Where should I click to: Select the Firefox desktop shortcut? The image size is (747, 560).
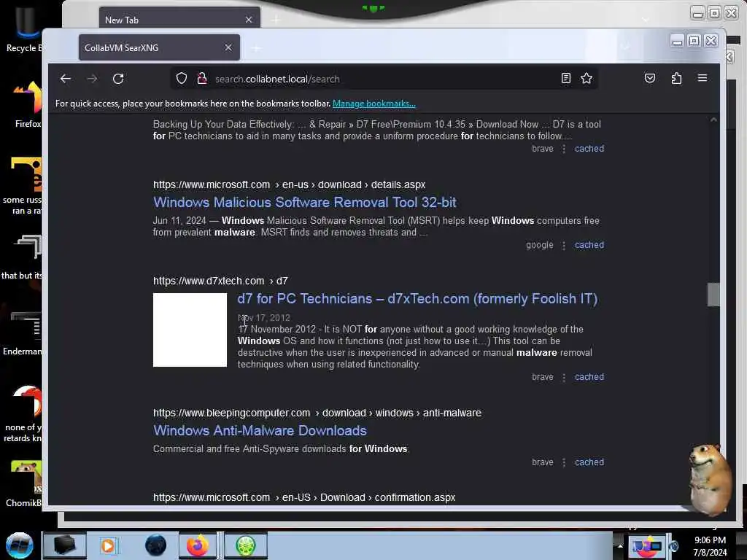[26, 104]
